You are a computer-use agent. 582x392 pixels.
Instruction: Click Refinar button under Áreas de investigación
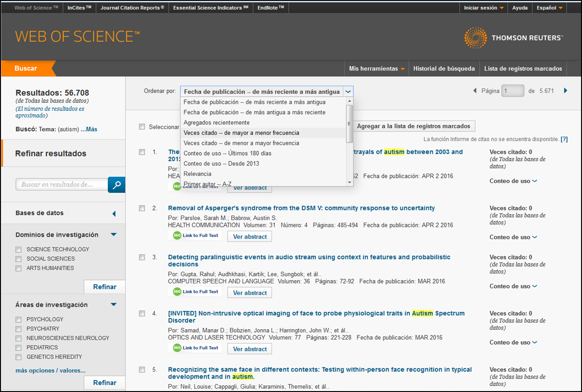point(105,383)
